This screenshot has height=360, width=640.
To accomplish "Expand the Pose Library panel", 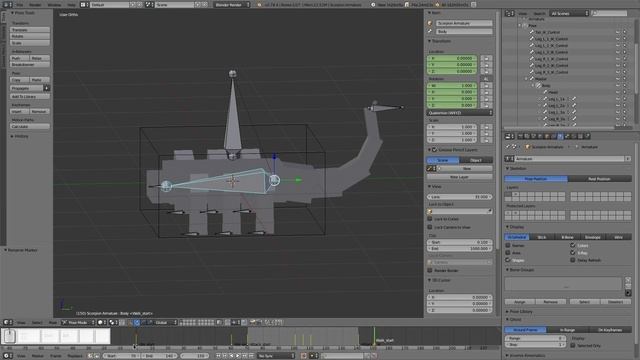I will 520,311.
